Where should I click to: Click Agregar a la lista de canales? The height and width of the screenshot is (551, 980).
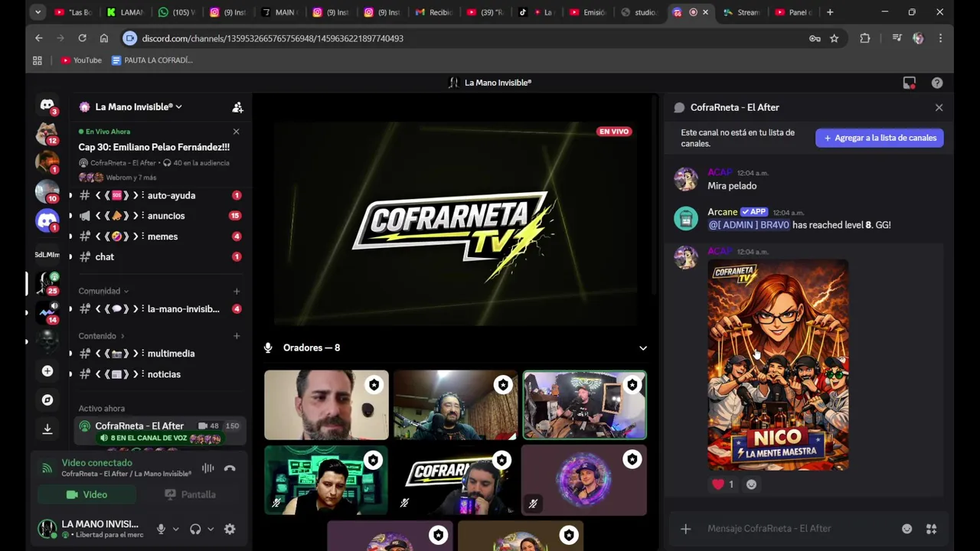tap(880, 138)
